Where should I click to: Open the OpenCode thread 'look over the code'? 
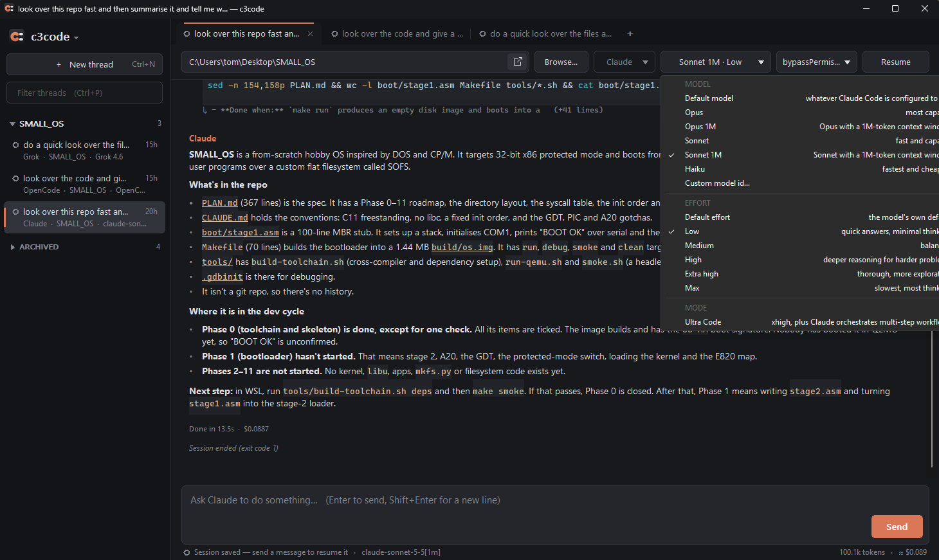tap(84, 184)
